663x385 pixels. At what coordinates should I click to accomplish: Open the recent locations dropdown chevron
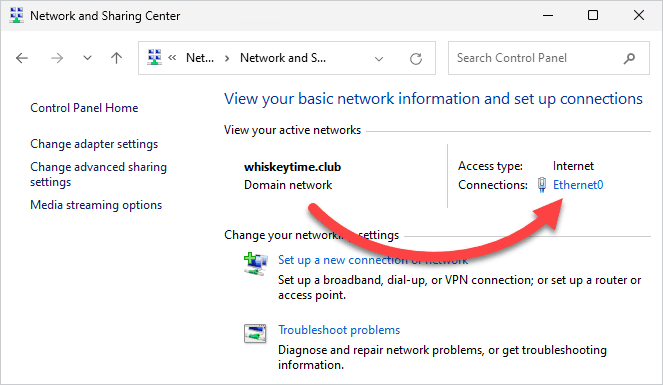pos(87,58)
